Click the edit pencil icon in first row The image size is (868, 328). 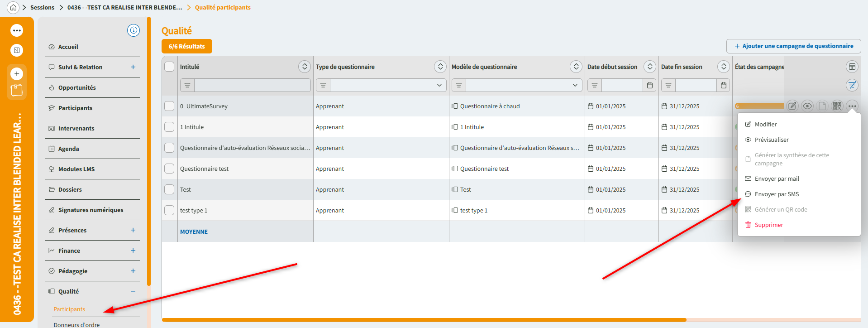tap(792, 106)
